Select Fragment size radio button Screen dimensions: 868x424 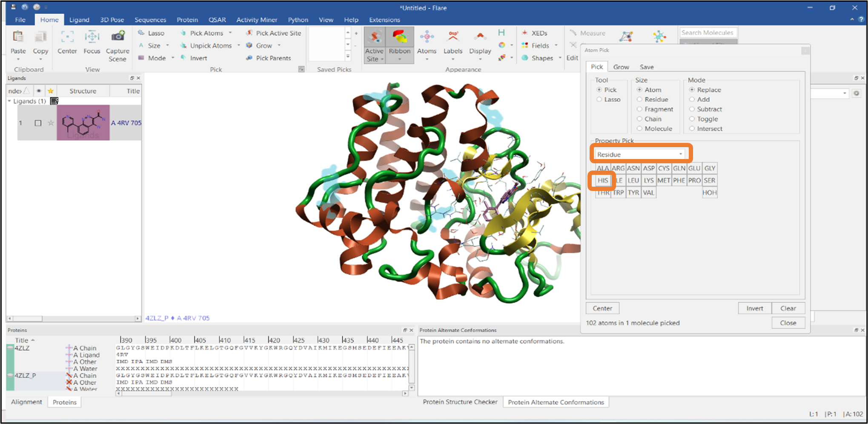coord(639,109)
